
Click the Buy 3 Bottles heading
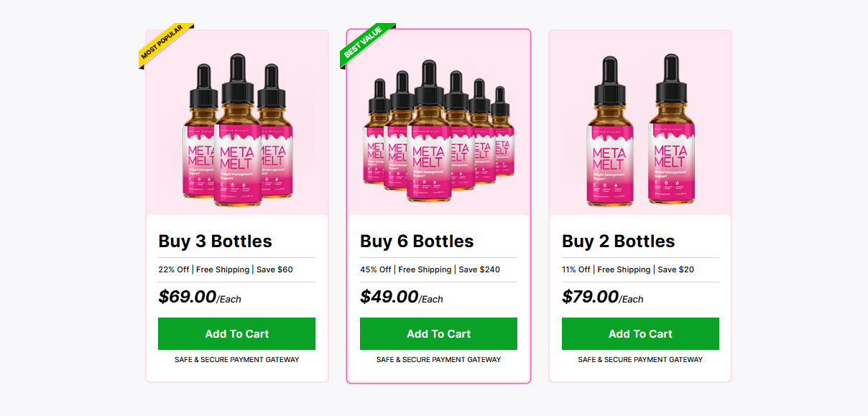(x=215, y=241)
